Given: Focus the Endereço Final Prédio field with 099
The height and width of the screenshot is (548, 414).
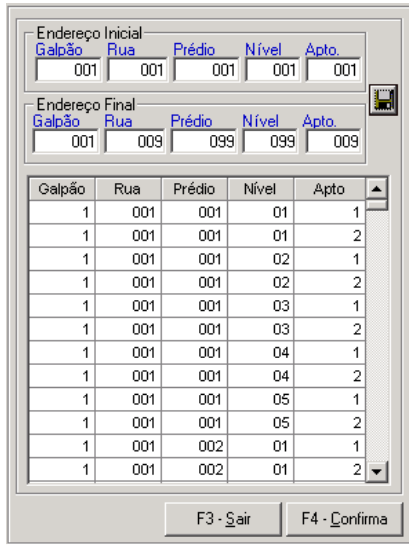Looking at the screenshot, I should coord(204,141).
